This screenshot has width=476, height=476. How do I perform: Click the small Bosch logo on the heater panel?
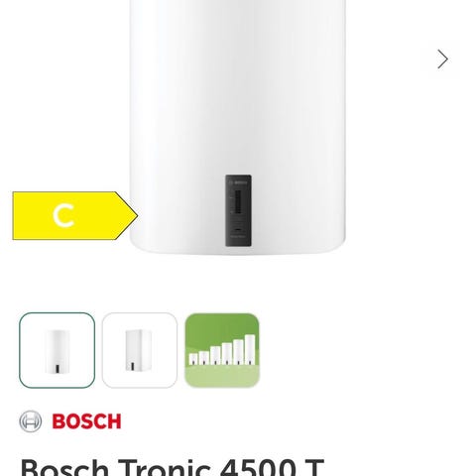click(x=239, y=182)
